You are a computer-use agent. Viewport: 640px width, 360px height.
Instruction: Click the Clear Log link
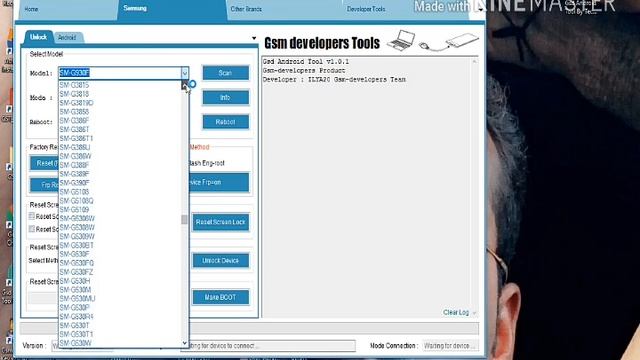(x=456, y=312)
